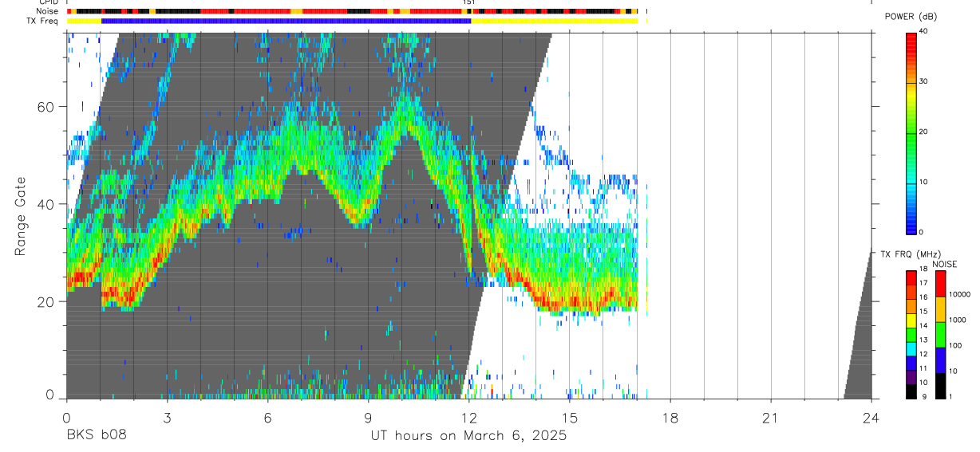Click the NOISE color scale bar
The width and height of the screenshot is (980, 452).
[941, 335]
